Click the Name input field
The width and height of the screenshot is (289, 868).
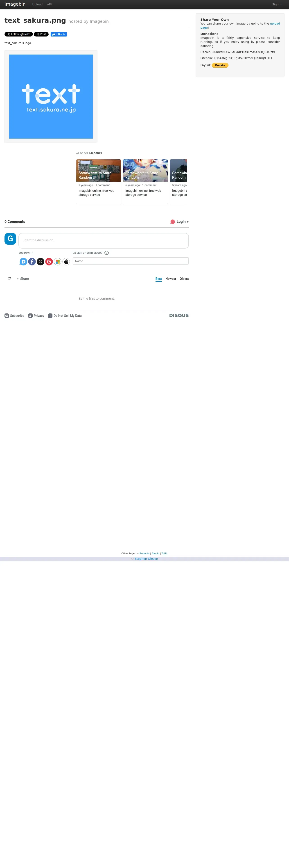click(x=131, y=261)
